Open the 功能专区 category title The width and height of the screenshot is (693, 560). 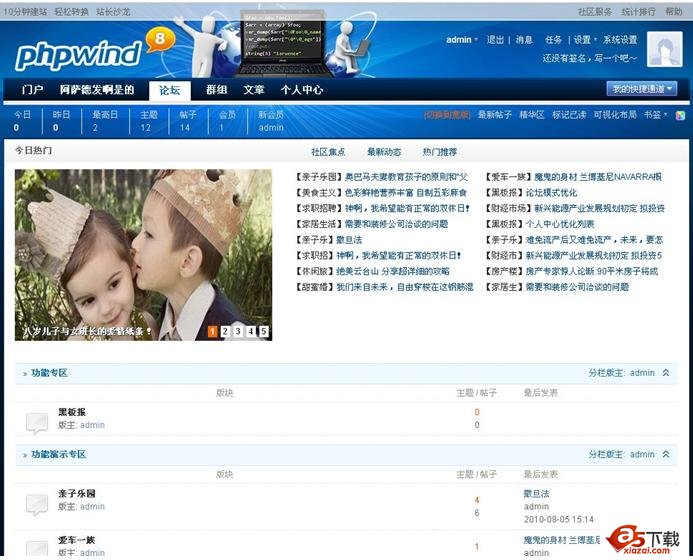click(49, 373)
